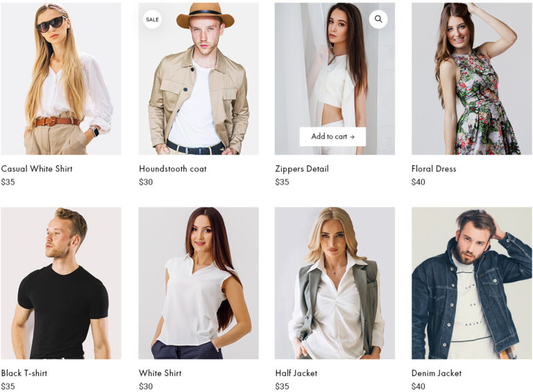Open the Half Jacket product photo
The image size is (533, 392).
coord(335,283)
